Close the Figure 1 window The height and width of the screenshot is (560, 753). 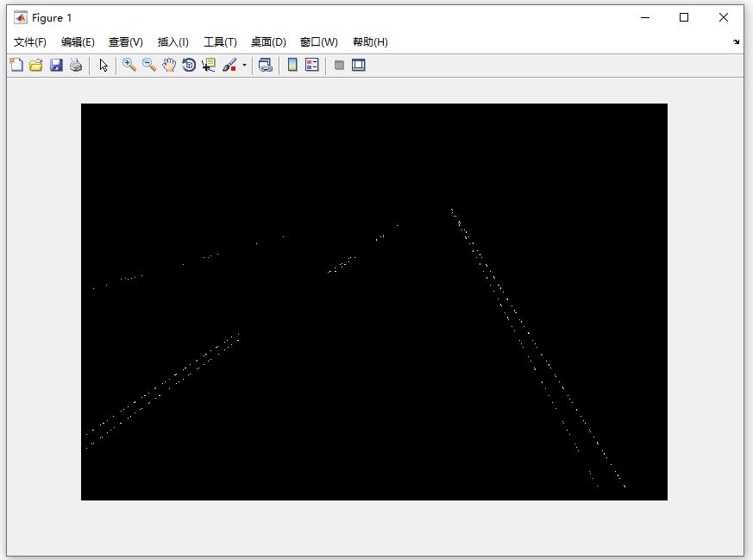click(723, 18)
